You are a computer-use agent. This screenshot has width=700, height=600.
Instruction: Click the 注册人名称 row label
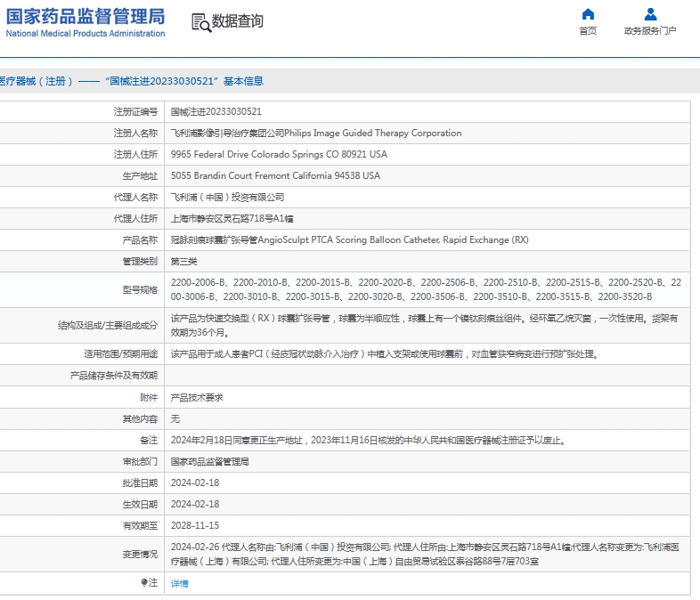point(135,133)
